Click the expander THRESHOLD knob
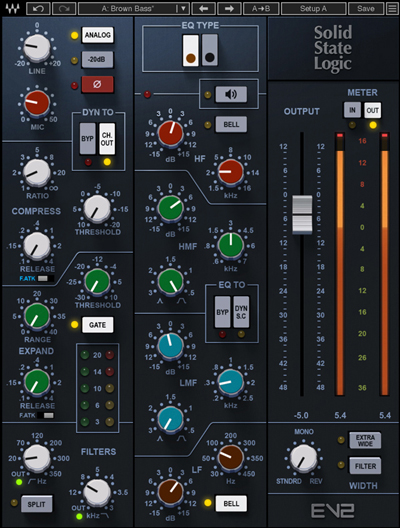The height and width of the screenshot is (528, 400). coord(97,282)
